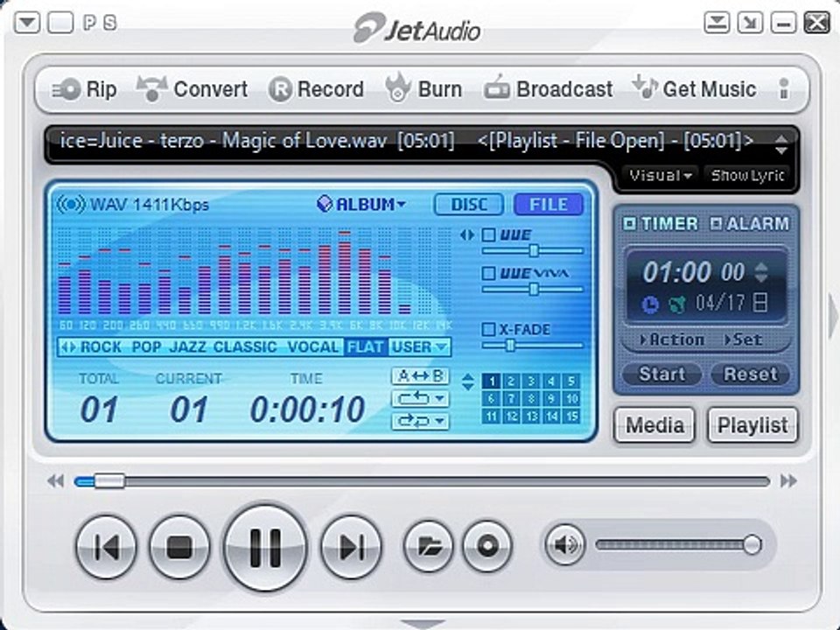
Task: Switch to DISC mode
Action: [x=469, y=204]
